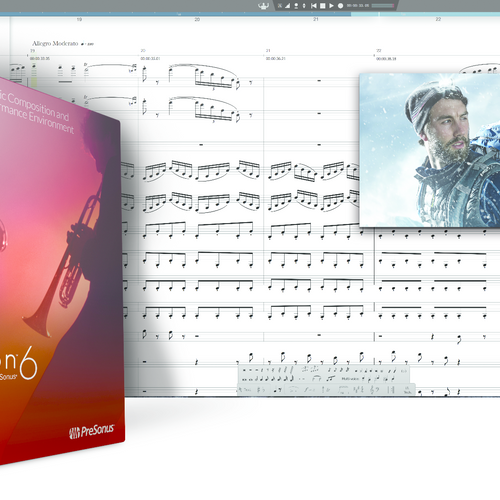Select the note and rest palette section
The image size is (500, 500).
click(x=278, y=390)
